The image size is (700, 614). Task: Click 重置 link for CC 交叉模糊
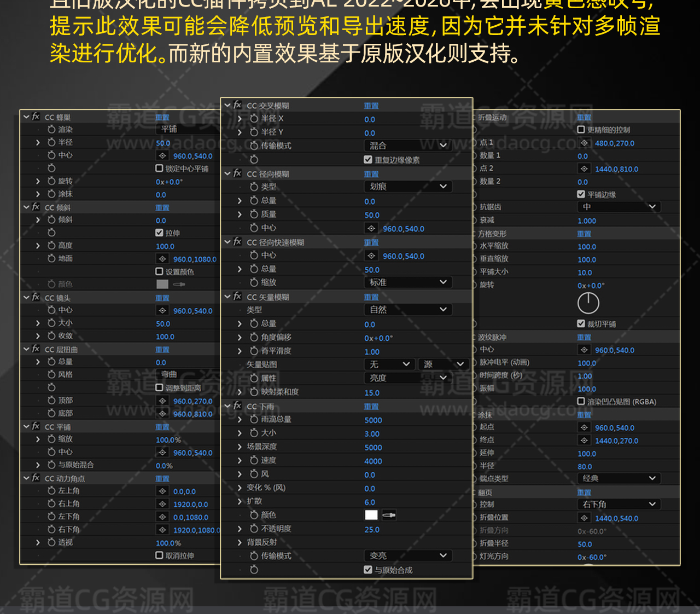(371, 106)
